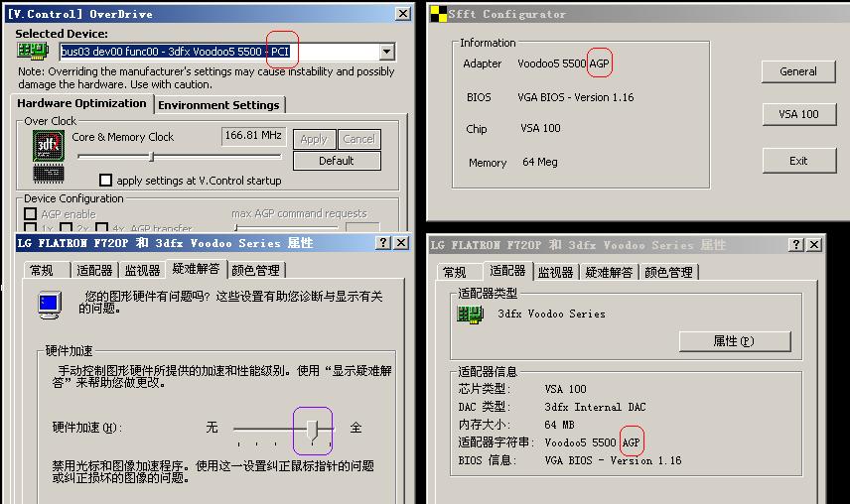Click the 硬件加速 hardware acceleration slider thumb

(x=312, y=431)
